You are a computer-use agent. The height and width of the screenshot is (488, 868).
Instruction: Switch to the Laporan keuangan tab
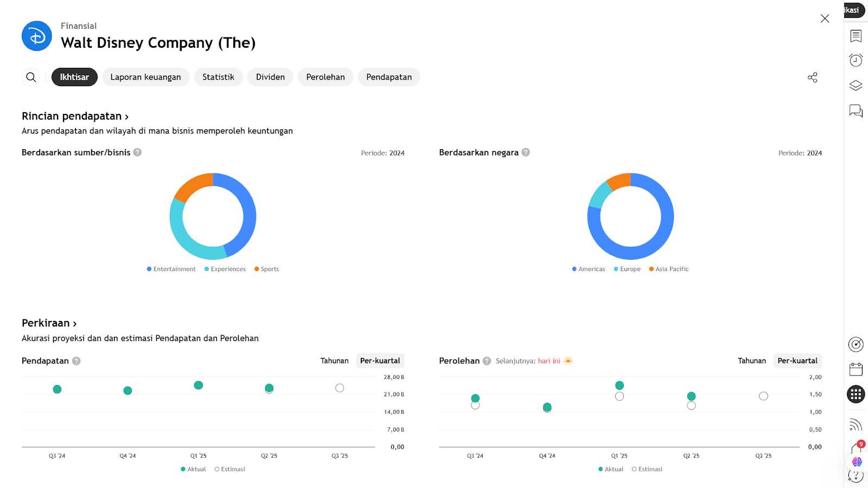tap(145, 77)
